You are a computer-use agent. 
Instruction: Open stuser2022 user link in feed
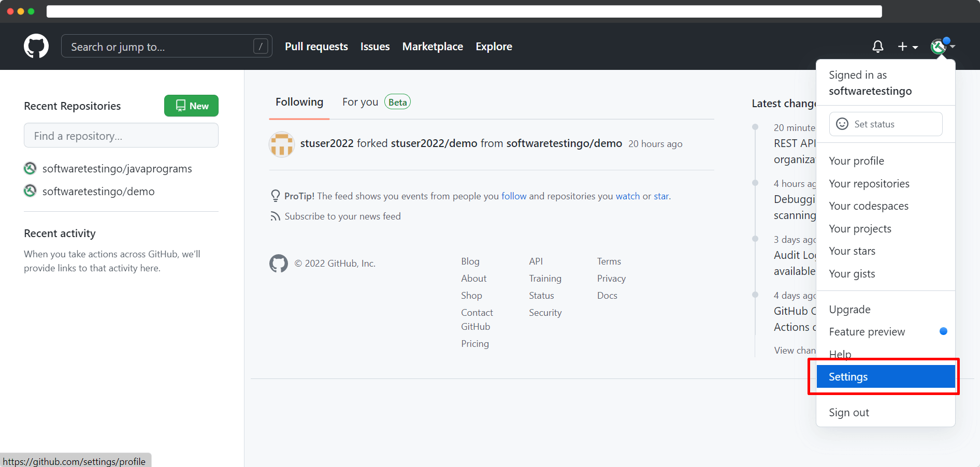click(327, 143)
